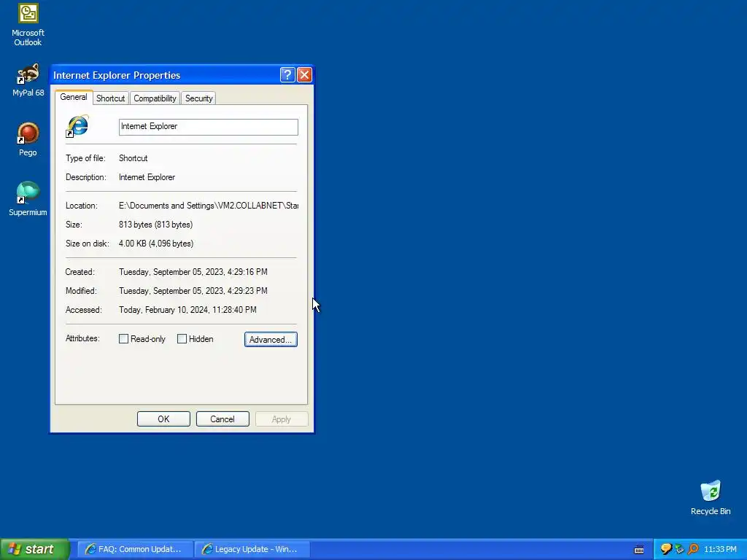The width and height of the screenshot is (747, 560).
Task: Close the Internet Explorer Properties dialog
Action: [304, 75]
